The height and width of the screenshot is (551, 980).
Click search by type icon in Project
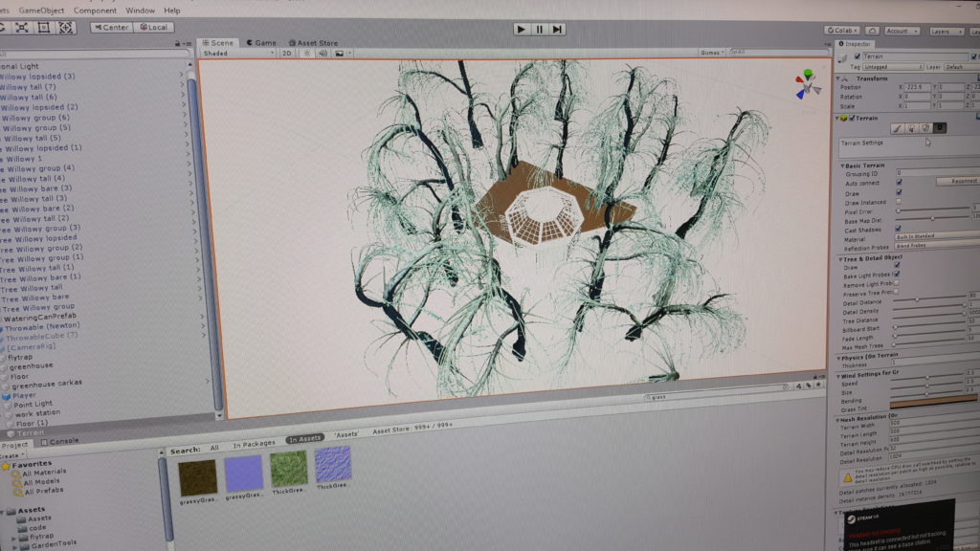[x=799, y=386]
